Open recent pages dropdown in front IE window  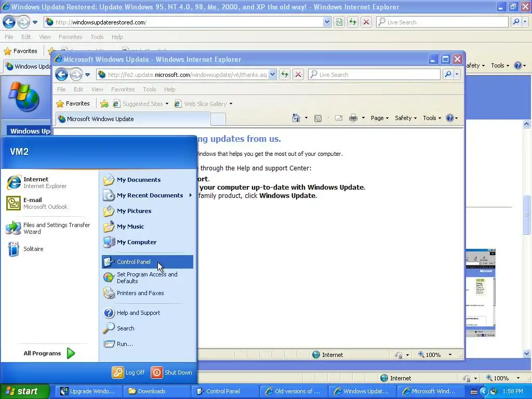point(87,75)
